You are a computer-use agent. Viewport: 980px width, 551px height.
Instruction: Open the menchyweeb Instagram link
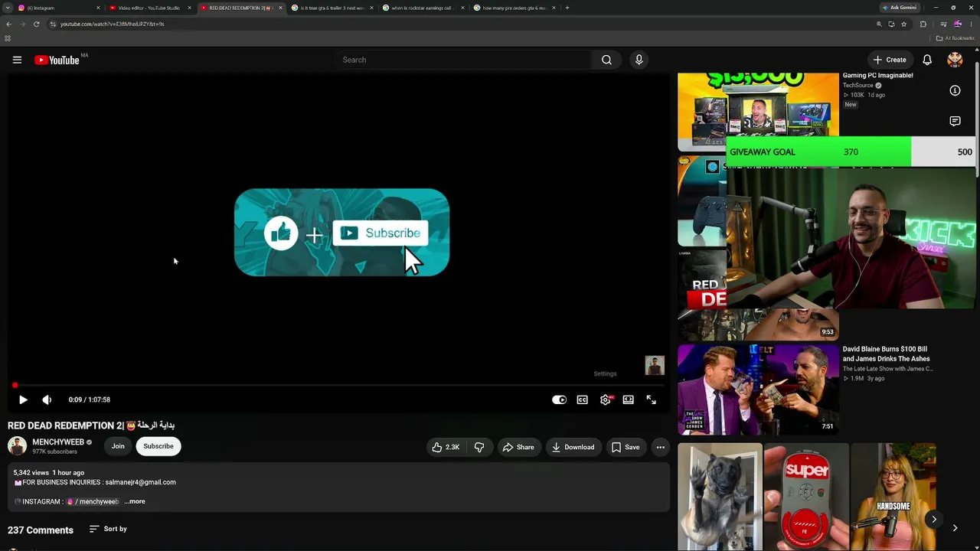tap(93, 501)
